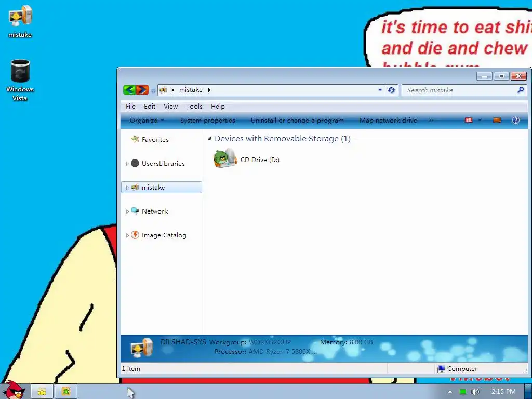Expand the UsersLibraries tree node

point(127,164)
